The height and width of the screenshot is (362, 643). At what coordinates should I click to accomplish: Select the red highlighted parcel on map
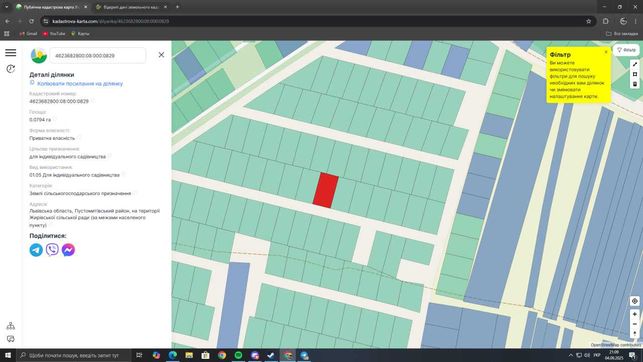[x=326, y=190]
